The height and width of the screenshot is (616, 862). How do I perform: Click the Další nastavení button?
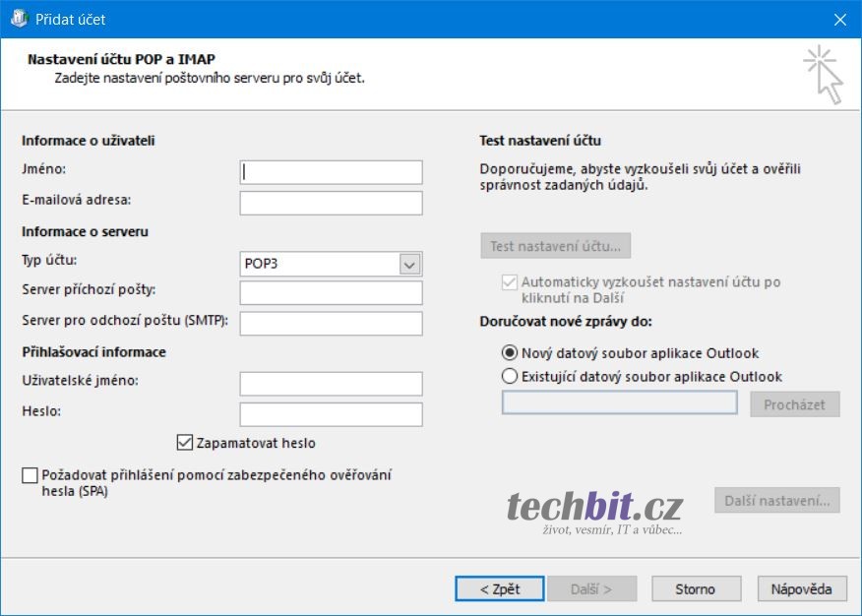pos(776,500)
